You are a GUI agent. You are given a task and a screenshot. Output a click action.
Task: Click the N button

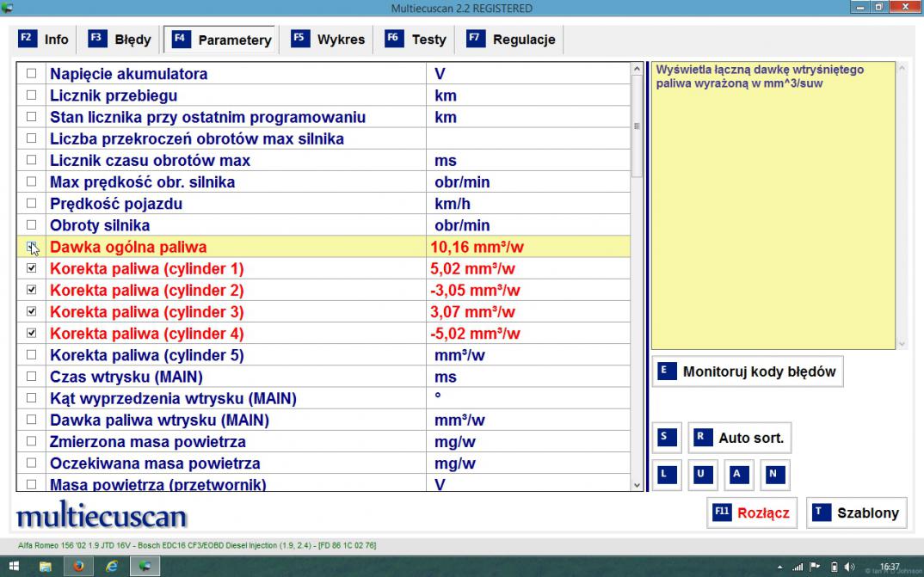(x=774, y=476)
